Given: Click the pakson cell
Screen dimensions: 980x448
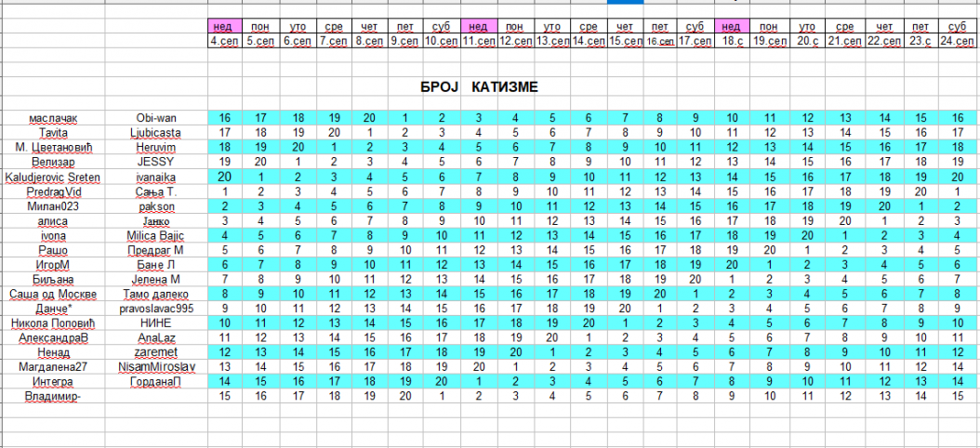Looking at the screenshot, I should click(x=156, y=206).
